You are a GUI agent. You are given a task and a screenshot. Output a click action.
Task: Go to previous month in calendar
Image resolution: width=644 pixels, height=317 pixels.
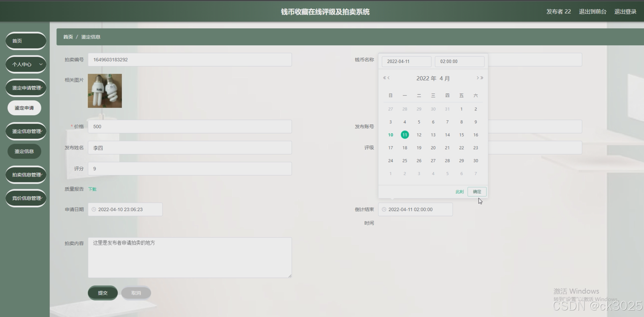click(x=389, y=78)
